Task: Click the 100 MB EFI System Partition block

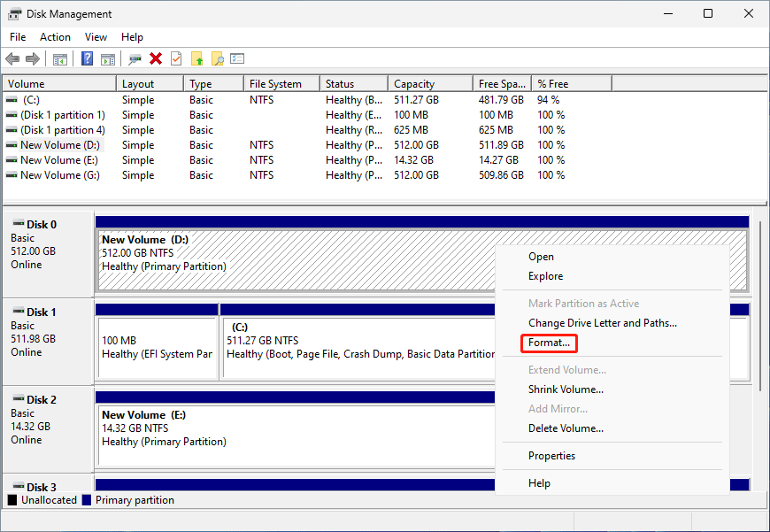Action: pos(157,347)
